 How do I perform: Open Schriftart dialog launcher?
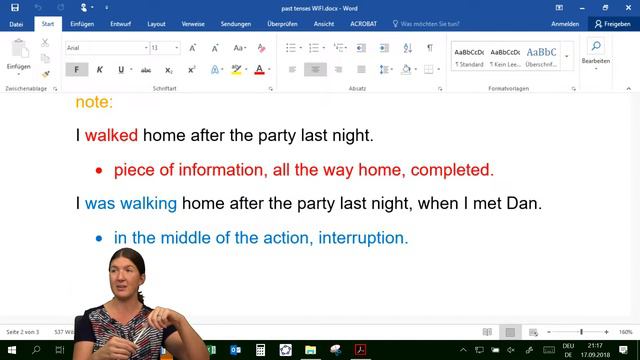click(271, 89)
